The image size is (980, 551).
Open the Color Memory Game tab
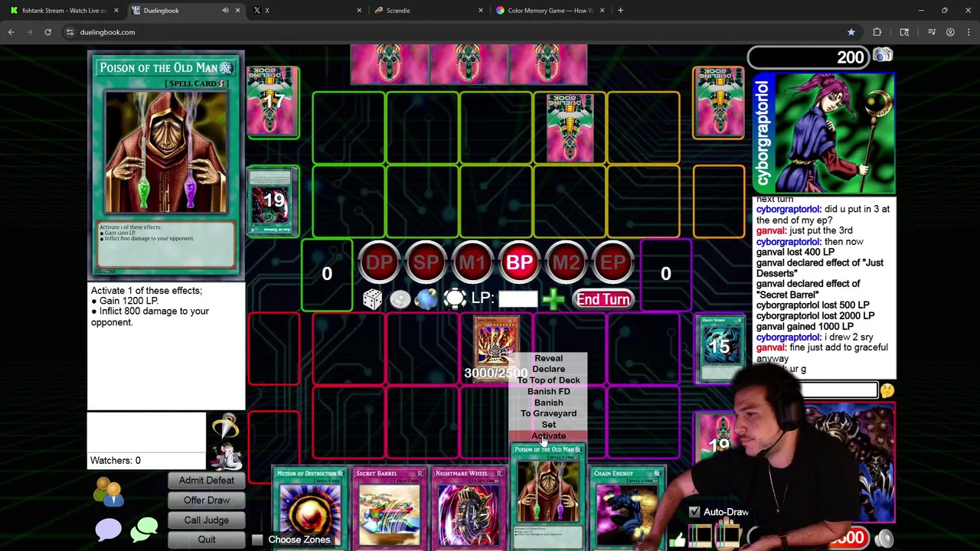(550, 11)
